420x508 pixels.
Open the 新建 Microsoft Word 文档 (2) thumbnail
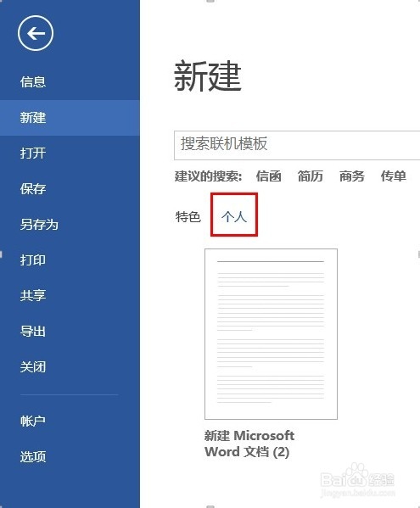pos(271,334)
